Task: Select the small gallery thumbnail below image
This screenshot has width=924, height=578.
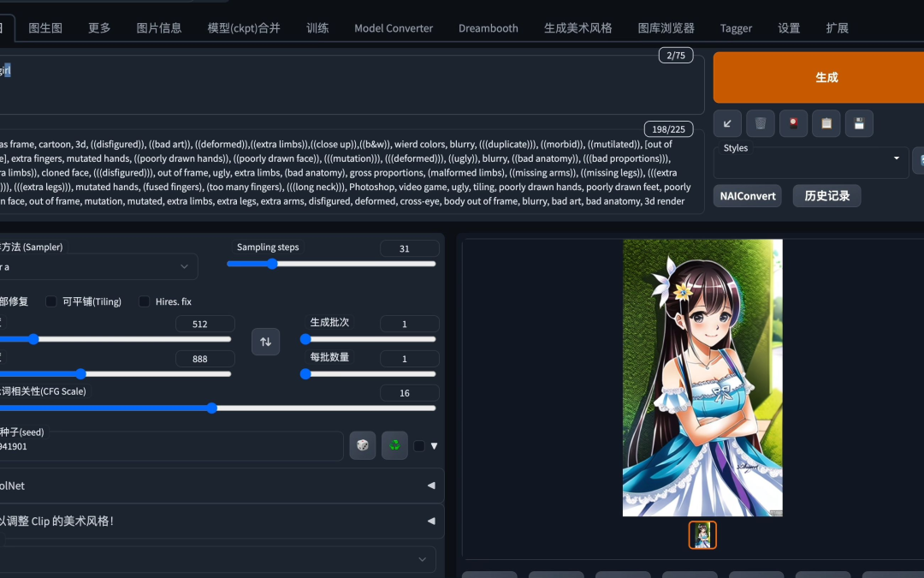Action: tap(702, 535)
